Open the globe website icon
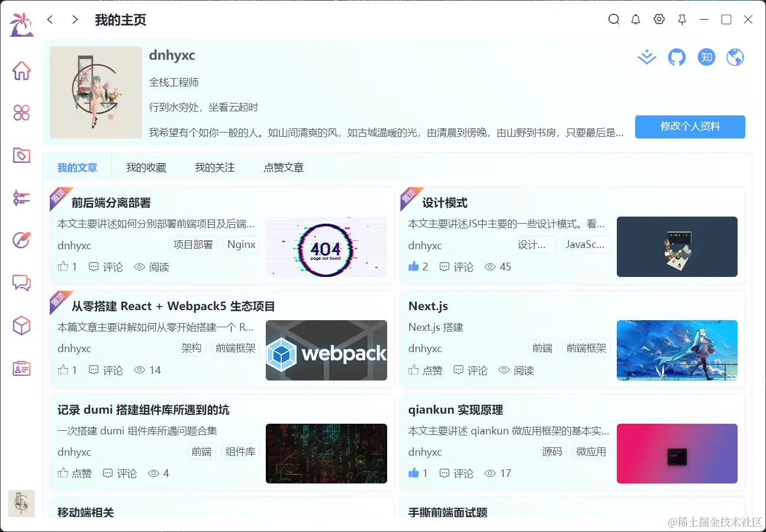Screen dimensions: 766x532 (x=735, y=57)
